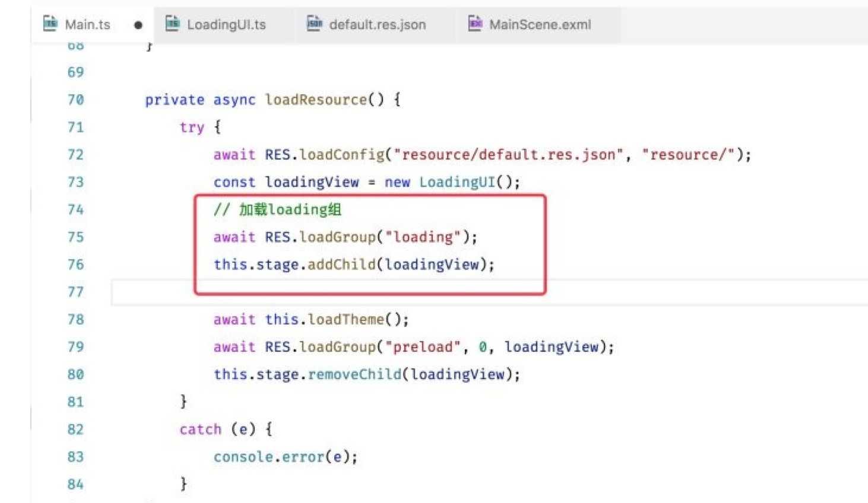Click line number 78 in gutter
Viewport: 868px width, 503px height.
click(x=75, y=320)
